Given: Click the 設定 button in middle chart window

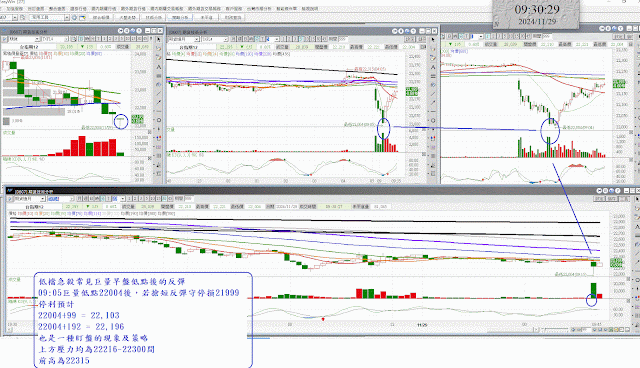Looking at the screenshot, I should tap(409, 39).
